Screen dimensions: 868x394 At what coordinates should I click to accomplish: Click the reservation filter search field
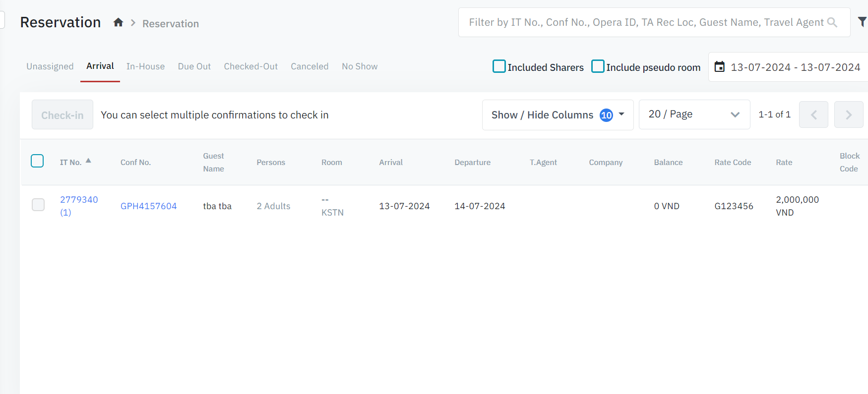pyautogui.click(x=646, y=23)
